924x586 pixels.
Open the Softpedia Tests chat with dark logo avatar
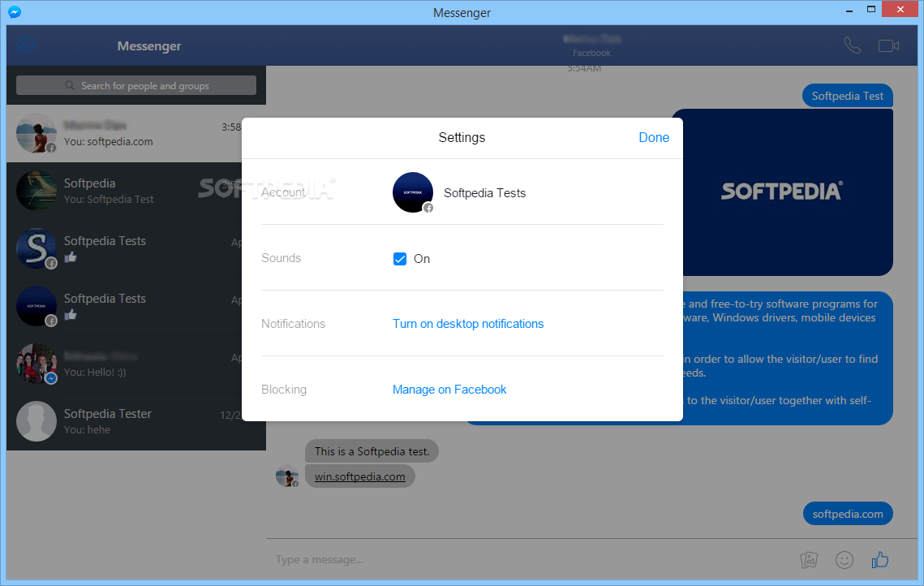tap(124, 307)
